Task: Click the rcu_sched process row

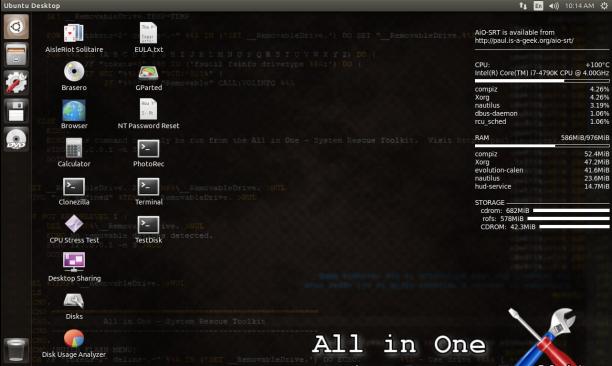Action: [x=542, y=122]
